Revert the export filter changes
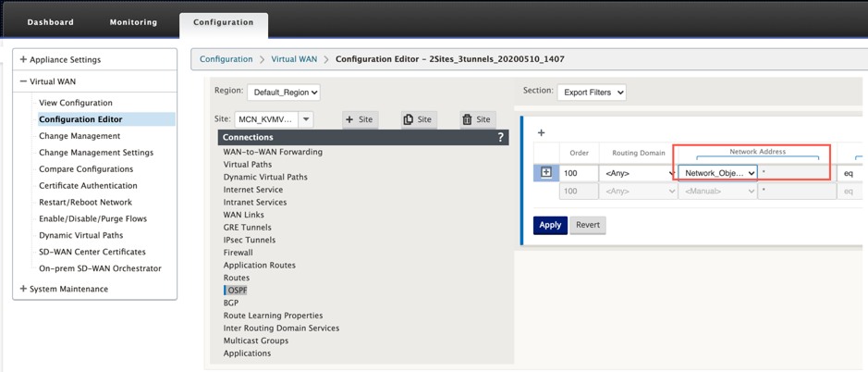The image size is (868, 372). (x=587, y=225)
